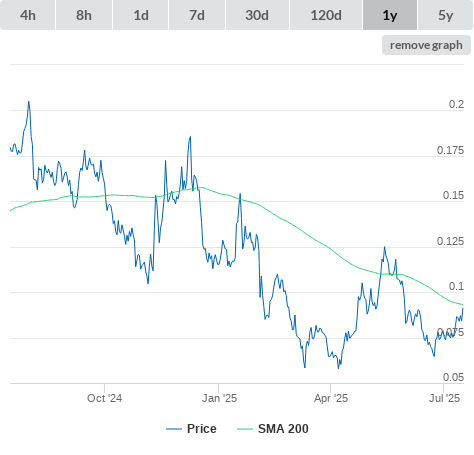Click the 0.125 price axis label

click(450, 241)
